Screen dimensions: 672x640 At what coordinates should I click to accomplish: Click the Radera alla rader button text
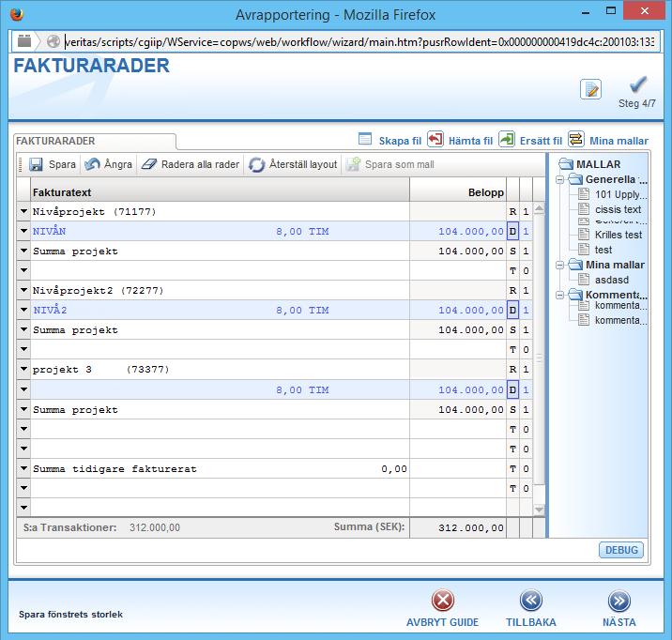200,164
